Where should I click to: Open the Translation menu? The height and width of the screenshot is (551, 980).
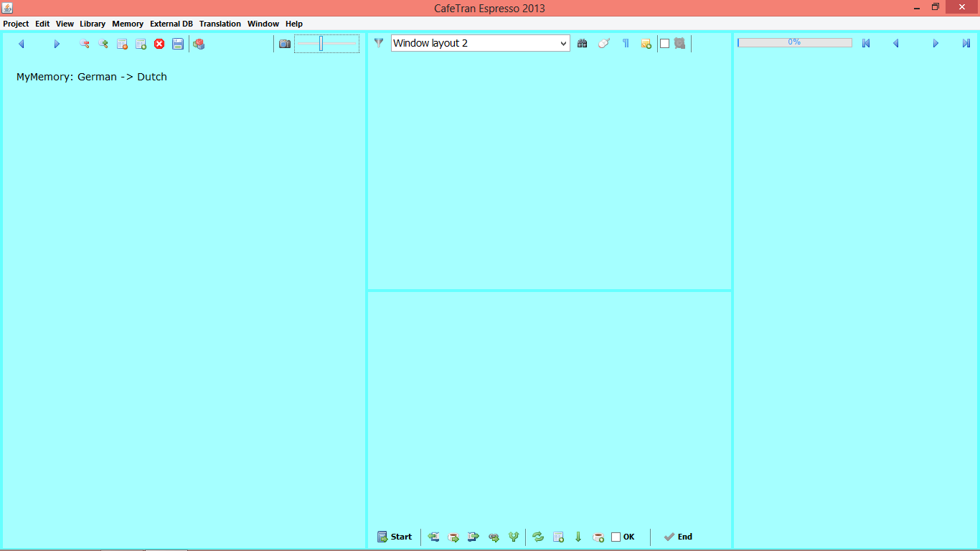click(x=220, y=24)
